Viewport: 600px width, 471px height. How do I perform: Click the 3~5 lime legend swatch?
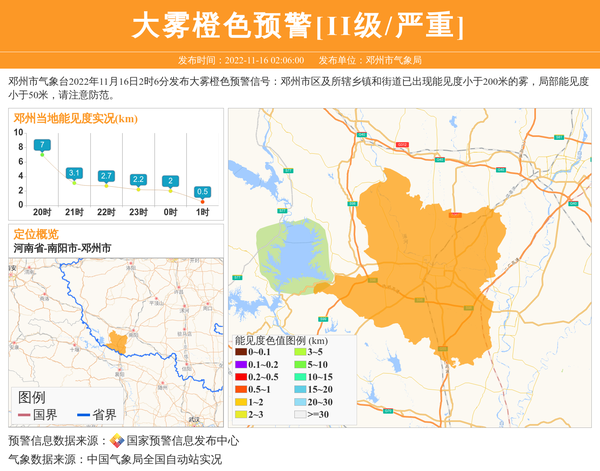tap(300, 352)
